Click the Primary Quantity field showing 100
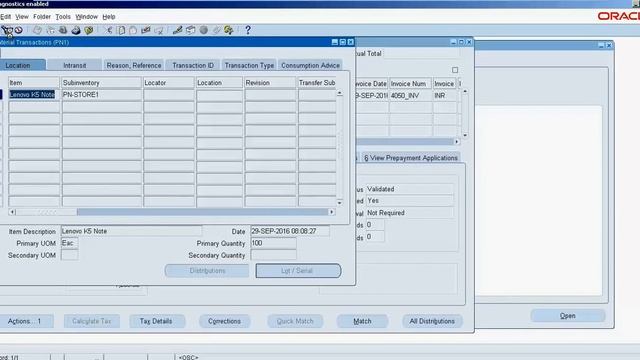The height and width of the screenshot is (360, 640). [x=273, y=243]
